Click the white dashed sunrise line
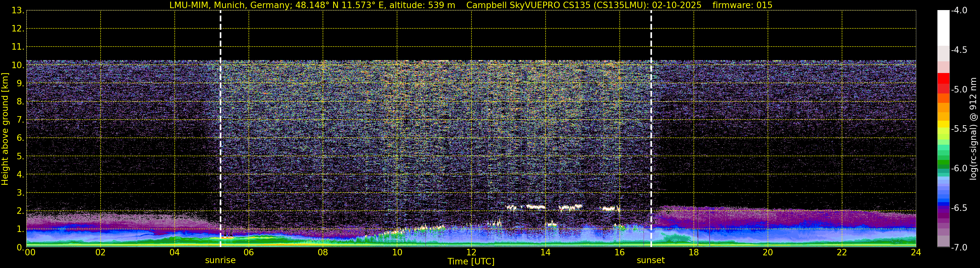This screenshot has height=268, width=980. coord(220,129)
